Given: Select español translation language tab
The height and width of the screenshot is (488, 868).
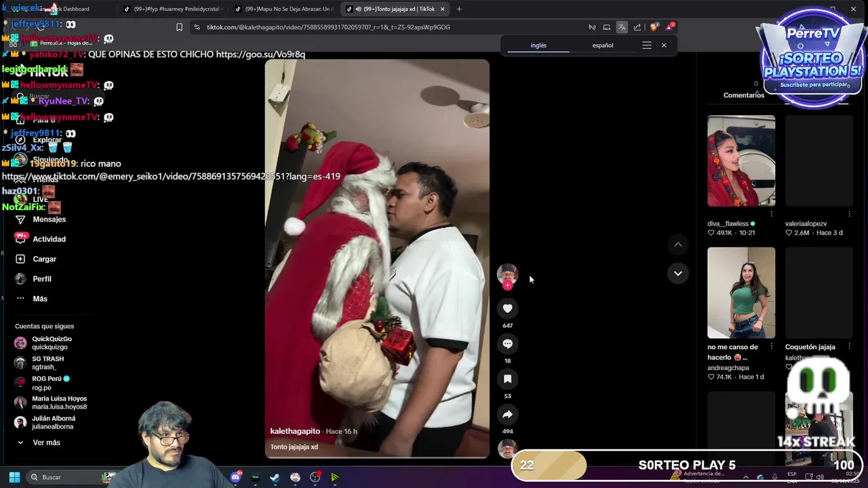Looking at the screenshot, I should pyautogui.click(x=603, y=45).
